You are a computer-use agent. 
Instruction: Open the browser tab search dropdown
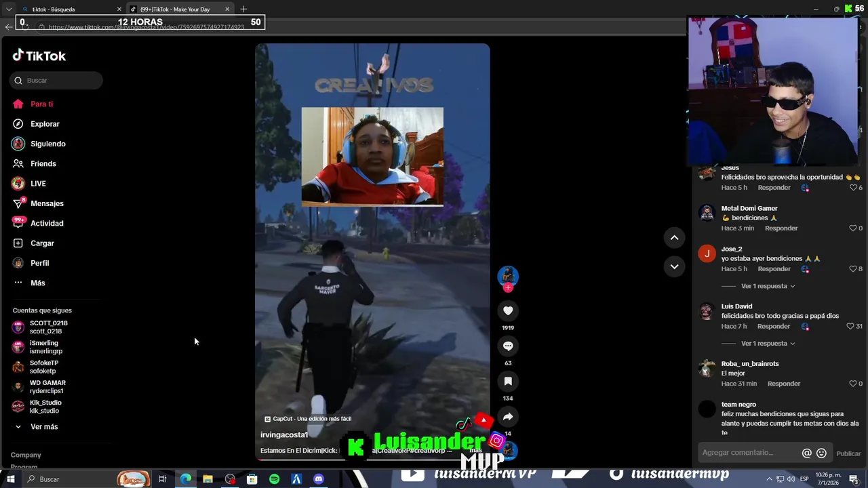[x=8, y=9]
